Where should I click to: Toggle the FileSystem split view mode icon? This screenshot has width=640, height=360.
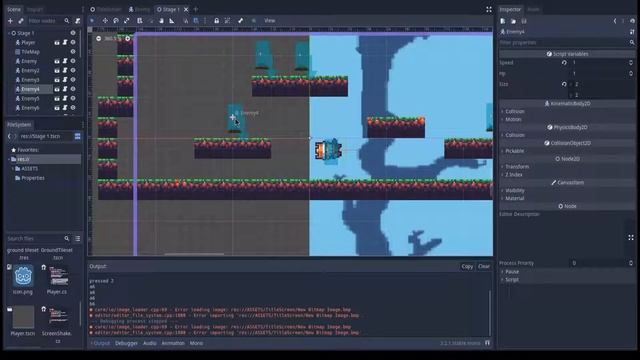78,136
